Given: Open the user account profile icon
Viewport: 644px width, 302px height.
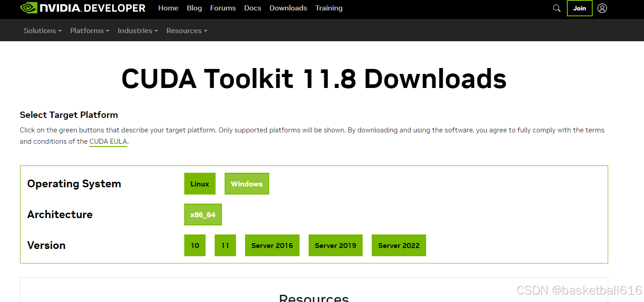Looking at the screenshot, I should coord(602,8).
